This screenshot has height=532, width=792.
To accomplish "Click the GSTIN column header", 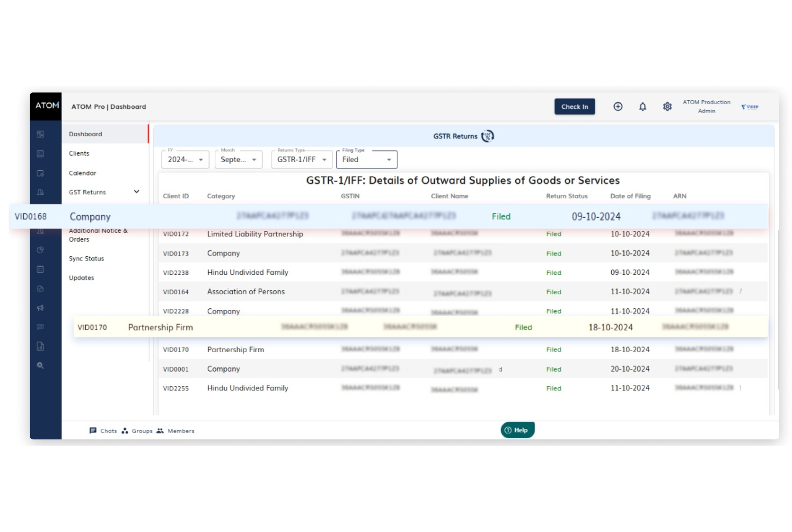I will (x=350, y=196).
